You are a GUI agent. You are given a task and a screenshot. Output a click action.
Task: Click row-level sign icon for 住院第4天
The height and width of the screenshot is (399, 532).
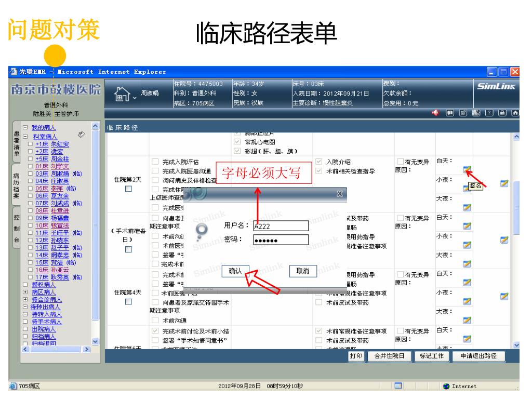coord(504,296)
